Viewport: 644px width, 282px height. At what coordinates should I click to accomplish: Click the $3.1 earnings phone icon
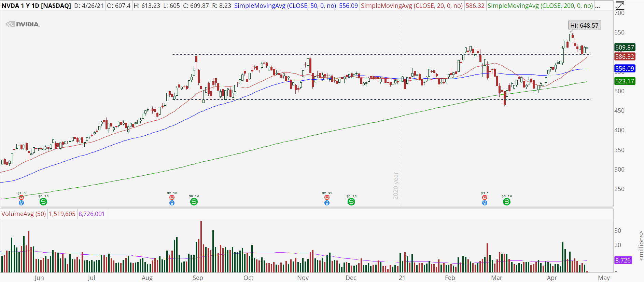[x=485, y=198]
